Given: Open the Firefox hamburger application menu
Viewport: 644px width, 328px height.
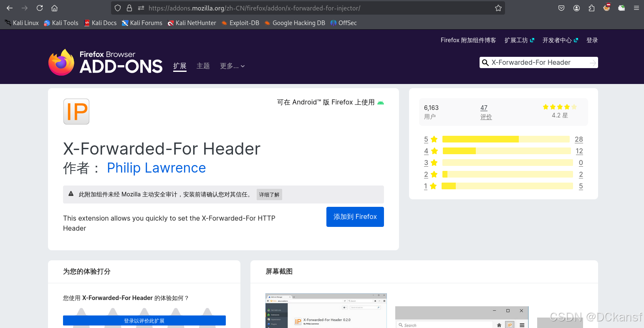Looking at the screenshot, I should [x=636, y=8].
